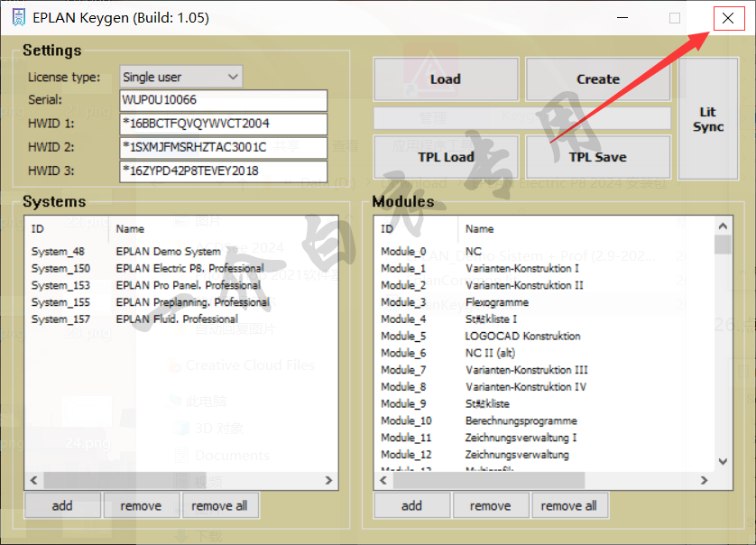The width and height of the screenshot is (756, 545).
Task: Select System_150 EPLAN Electric P8 row
Action: [x=181, y=268]
